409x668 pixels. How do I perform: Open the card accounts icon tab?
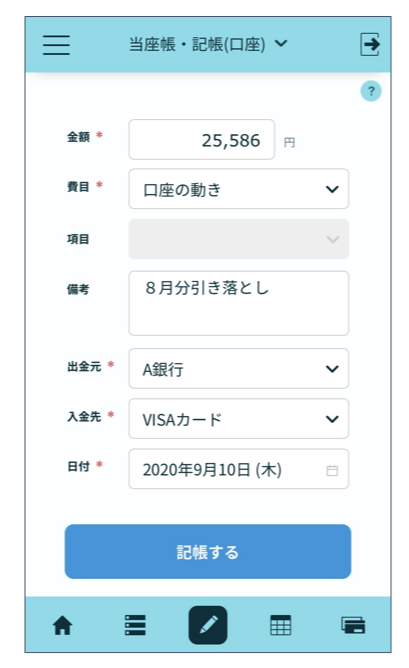pyautogui.click(x=353, y=625)
